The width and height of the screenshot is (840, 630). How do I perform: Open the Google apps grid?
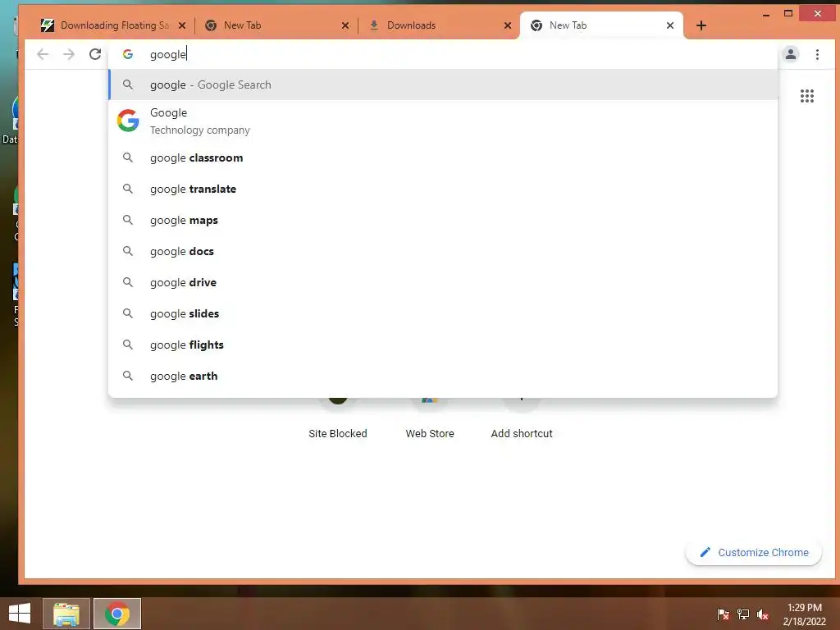coord(807,96)
